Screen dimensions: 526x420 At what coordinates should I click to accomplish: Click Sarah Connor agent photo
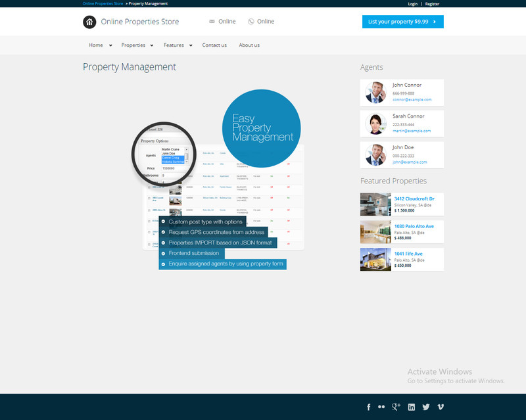[x=375, y=124]
